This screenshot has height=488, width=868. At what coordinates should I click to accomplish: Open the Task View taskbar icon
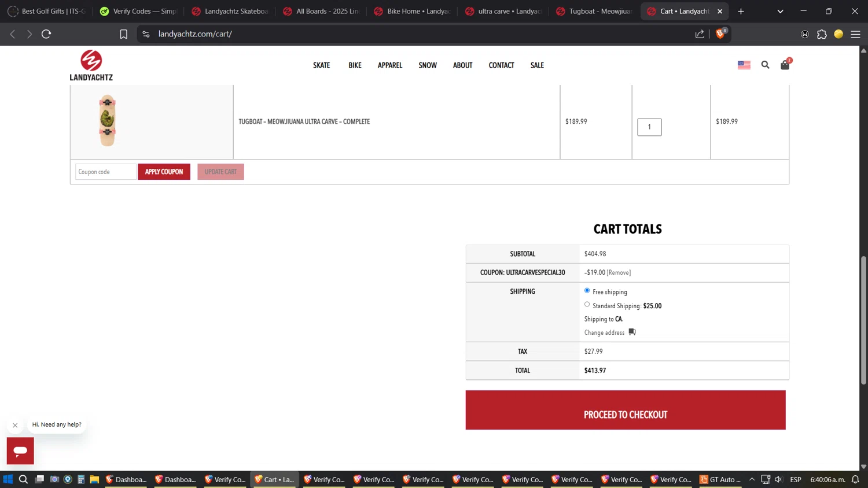(39, 479)
